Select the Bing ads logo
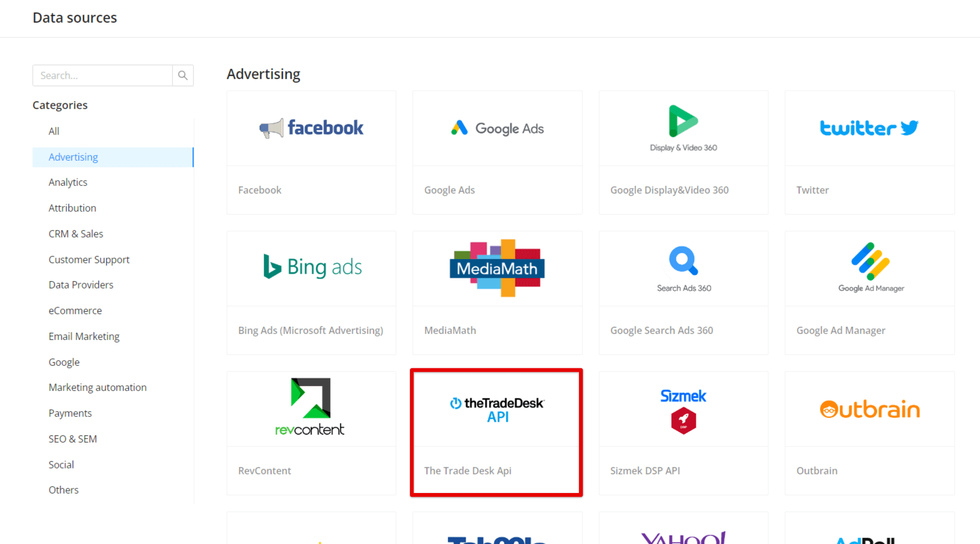This screenshot has width=980, height=544. [312, 268]
